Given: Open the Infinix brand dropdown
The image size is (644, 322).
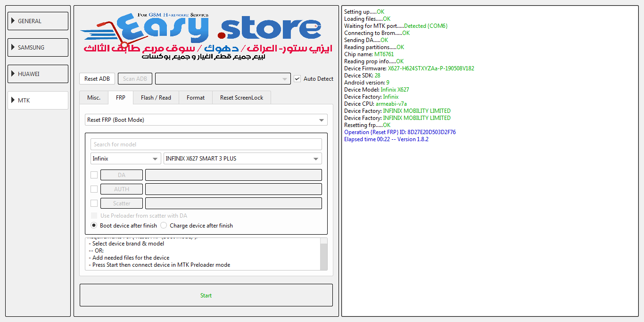Looking at the screenshot, I should point(126,159).
